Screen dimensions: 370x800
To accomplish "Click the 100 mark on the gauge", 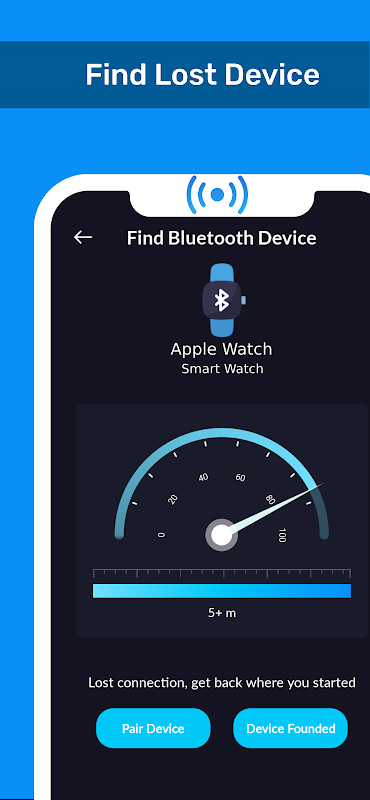I will click(282, 535).
